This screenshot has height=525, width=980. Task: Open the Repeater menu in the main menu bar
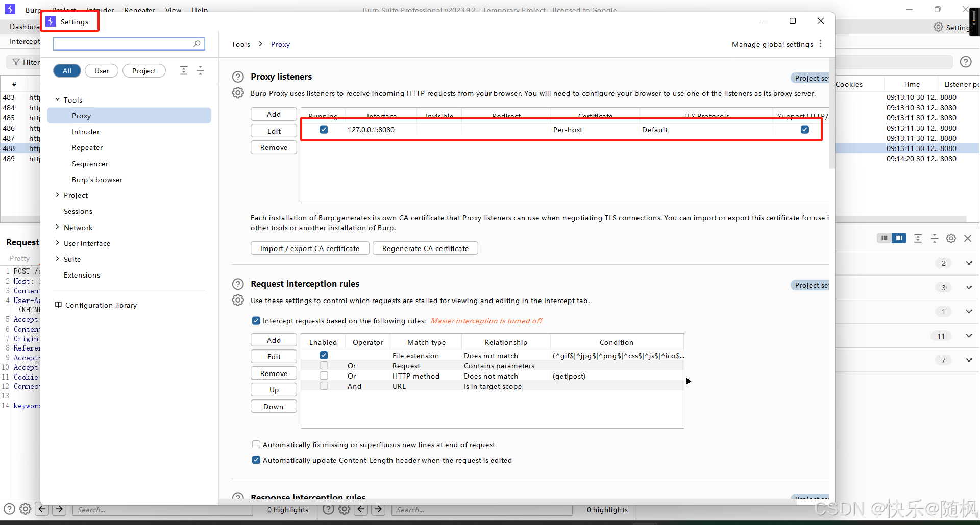(140, 10)
